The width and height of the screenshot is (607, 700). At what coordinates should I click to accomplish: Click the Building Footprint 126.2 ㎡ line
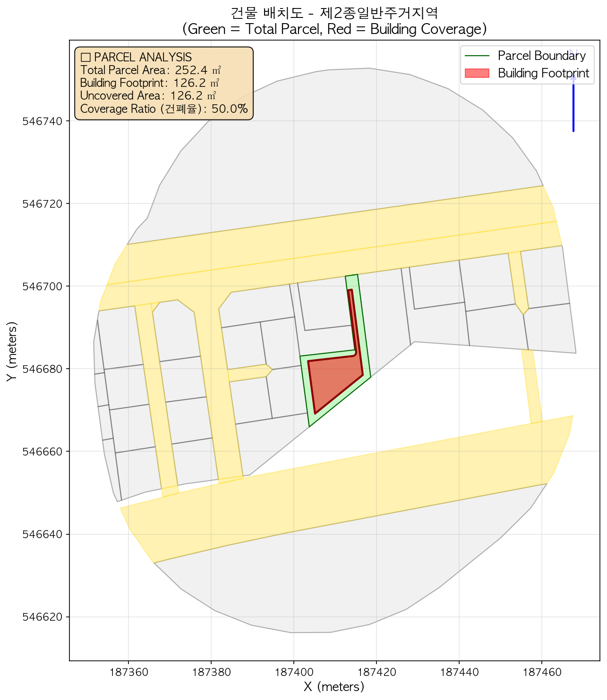tap(149, 83)
